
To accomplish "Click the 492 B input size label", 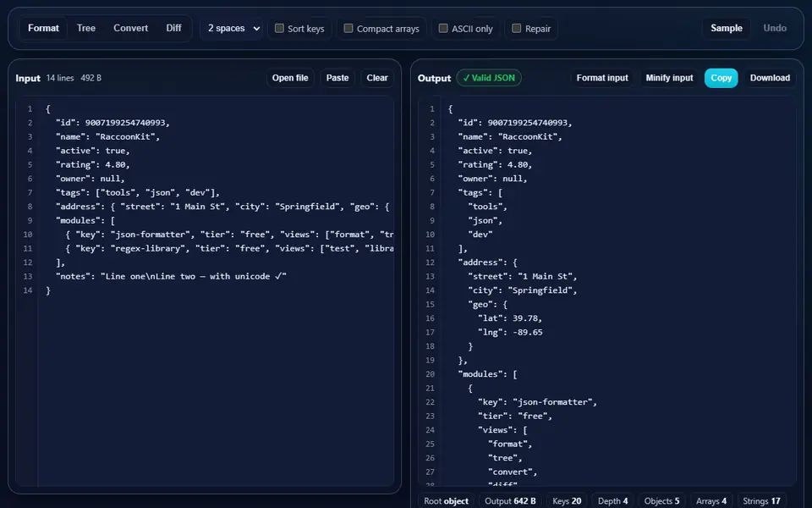I will [91, 78].
